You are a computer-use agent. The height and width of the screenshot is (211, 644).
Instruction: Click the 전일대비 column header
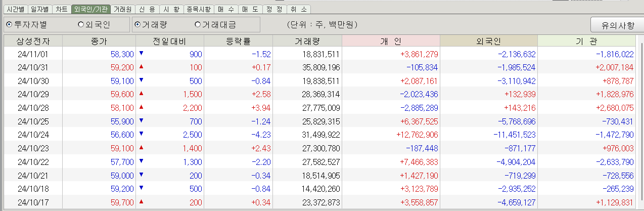click(x=169, y=41)
